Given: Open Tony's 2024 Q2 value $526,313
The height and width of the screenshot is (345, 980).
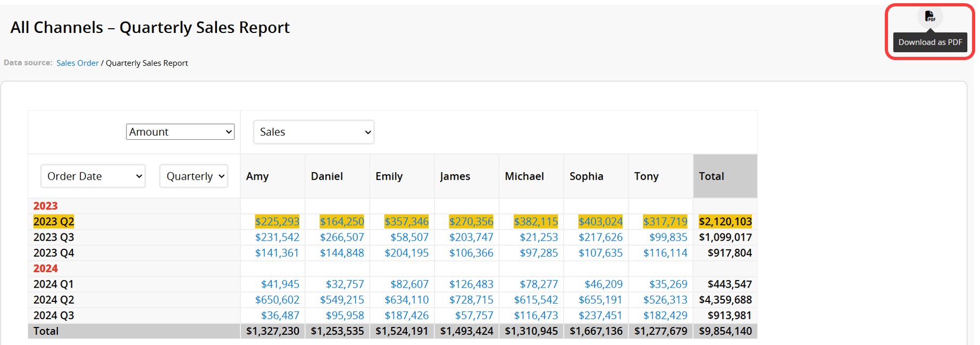Looking at the screenshot, I should pos(665,300).
